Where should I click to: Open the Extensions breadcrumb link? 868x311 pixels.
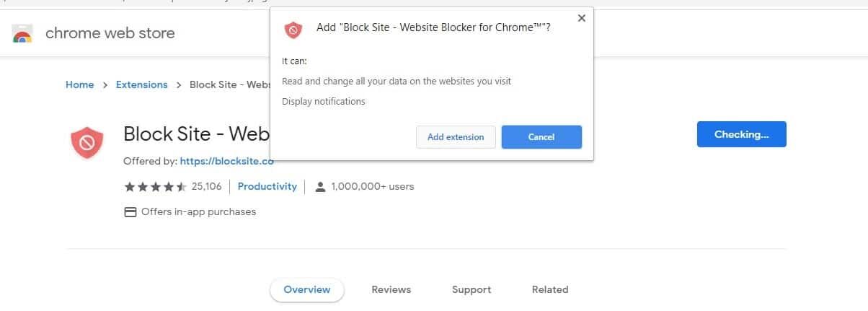point(141,84)
